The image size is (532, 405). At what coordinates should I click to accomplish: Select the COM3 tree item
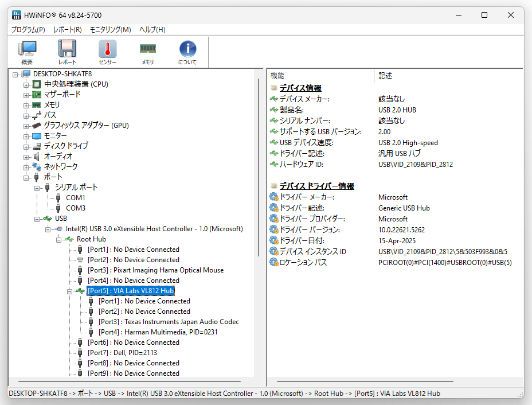[75, 208]
